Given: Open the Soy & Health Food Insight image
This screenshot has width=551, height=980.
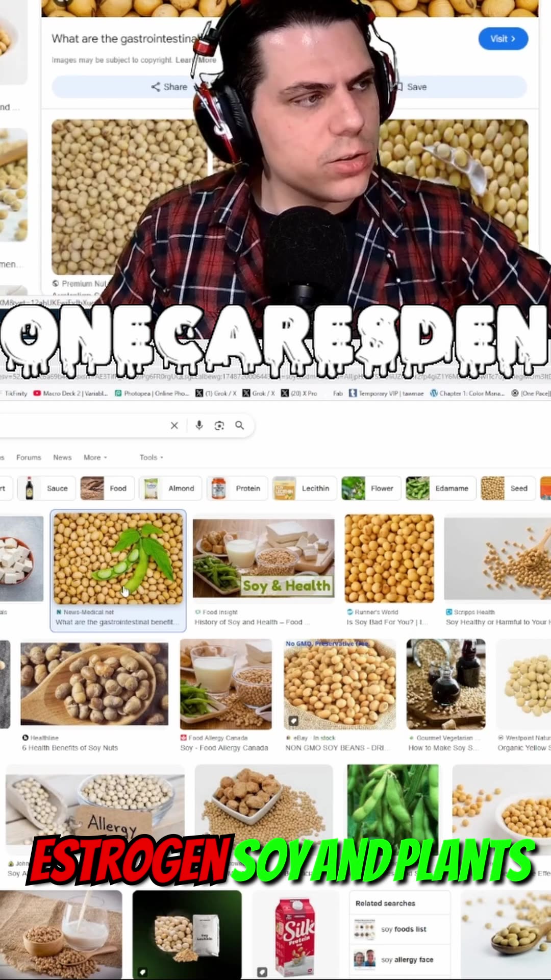Looking at the screenshot, I should point(264,559).
